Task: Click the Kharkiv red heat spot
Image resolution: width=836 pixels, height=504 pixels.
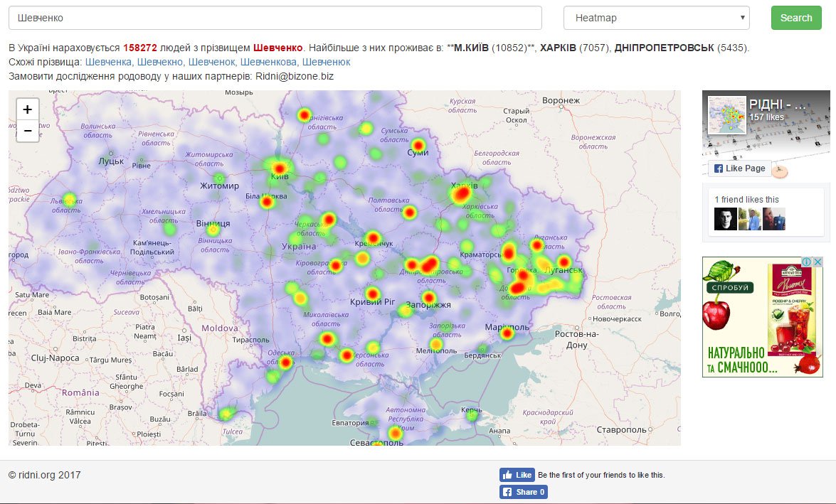Action: (x=462, y=193)
